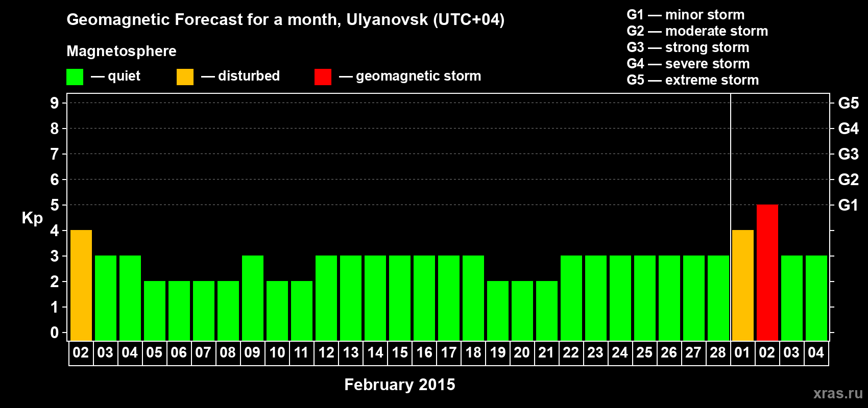Click date cell 25 on the x-axis
Screen dimensions: 868x408
point(645,353)
